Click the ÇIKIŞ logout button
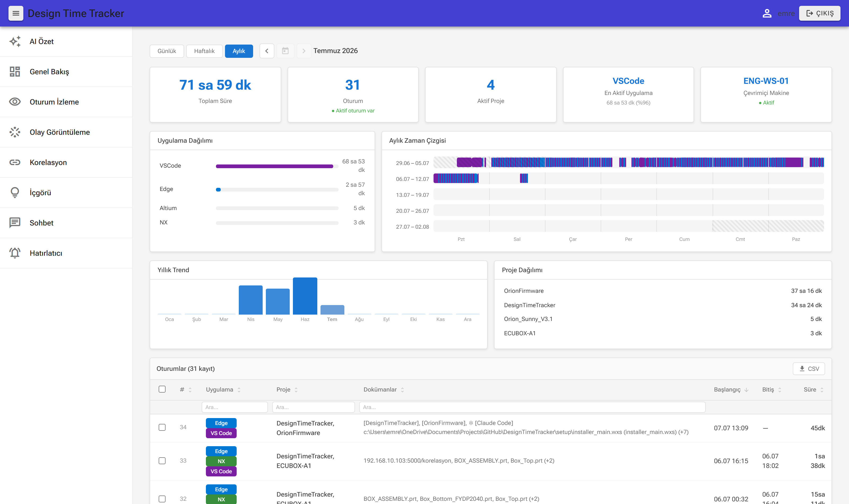The width and height of the screenshot is (849, 504). tap(820, 13)
